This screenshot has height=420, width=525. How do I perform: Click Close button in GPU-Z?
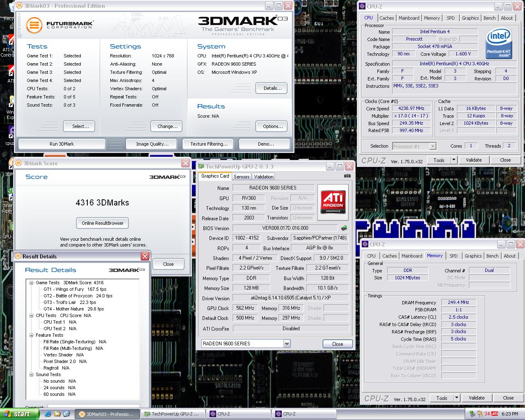[337, 344]
